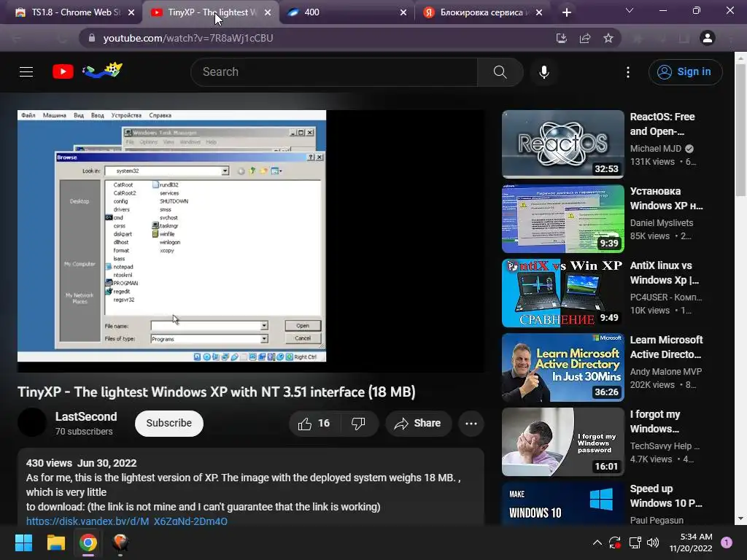
Task: View site information lock icon
Action: pos(92,38)
